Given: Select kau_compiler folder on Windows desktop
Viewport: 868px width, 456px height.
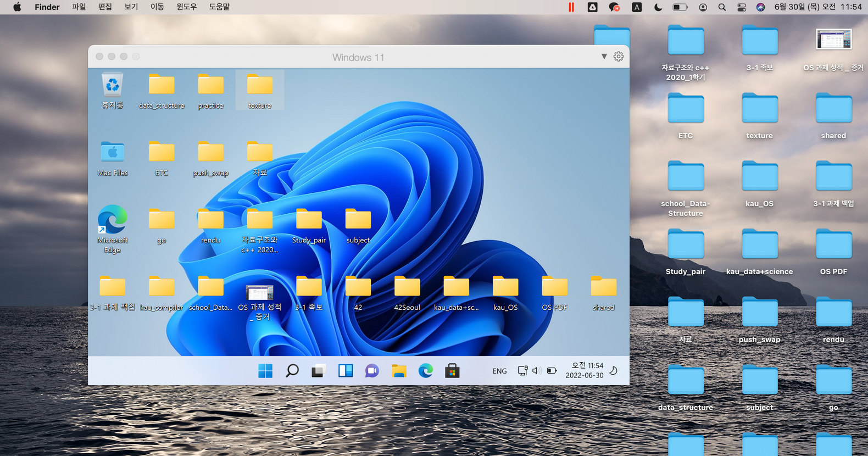Looking at the screenshot, I should coord(162,293).
